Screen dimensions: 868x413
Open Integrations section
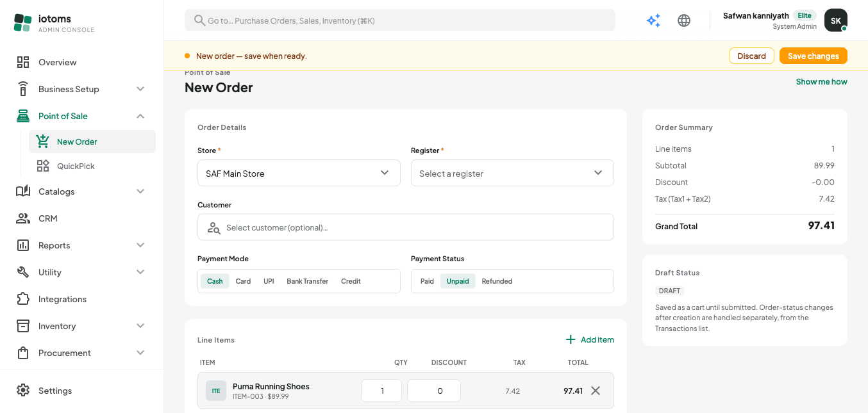point(81,299)
